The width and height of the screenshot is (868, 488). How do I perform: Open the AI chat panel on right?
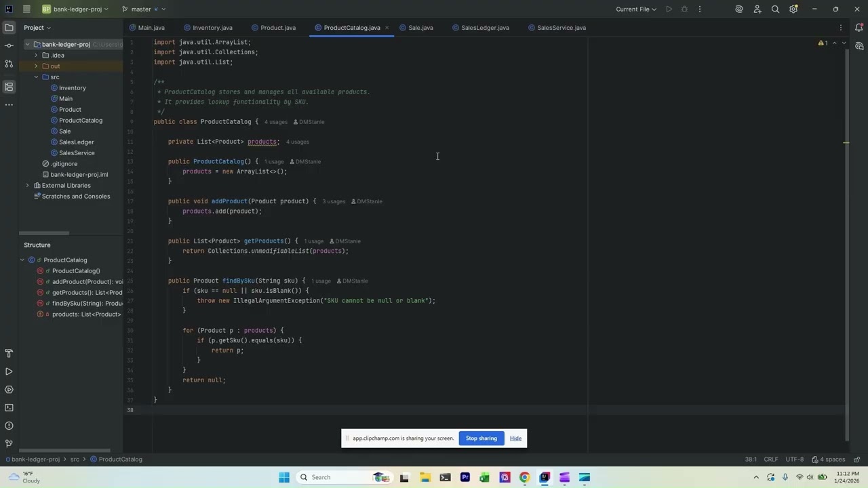[x=859, y=46]
